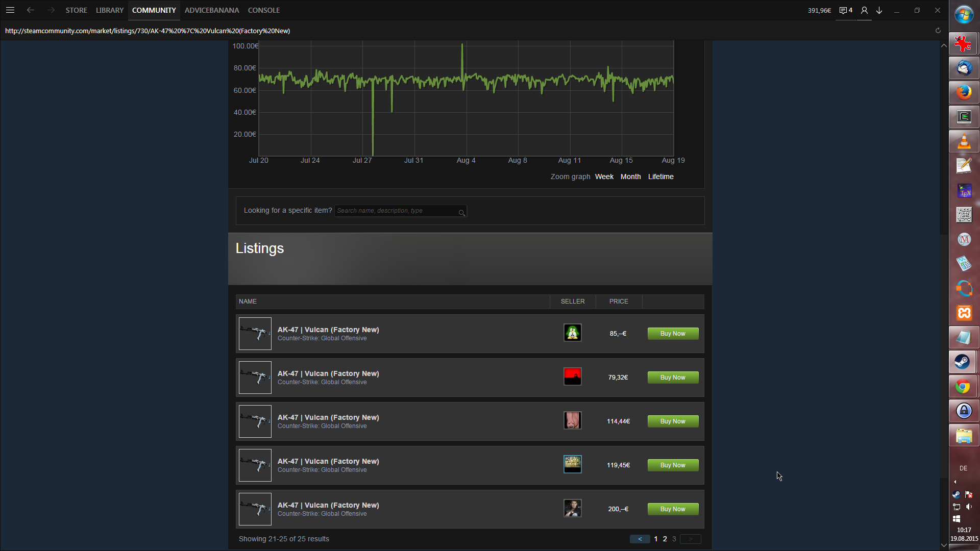Open the friends chat notifications icon

[x=845, y=10]
